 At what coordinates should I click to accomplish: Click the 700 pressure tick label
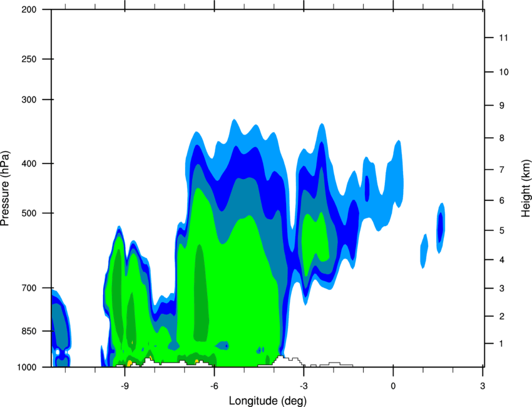point(29,288)
